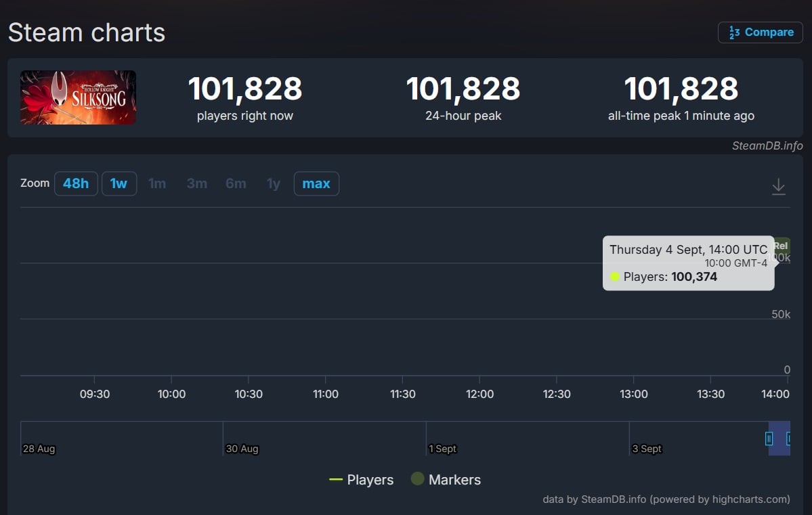Switch to the max zoom view

click(316, 183)
